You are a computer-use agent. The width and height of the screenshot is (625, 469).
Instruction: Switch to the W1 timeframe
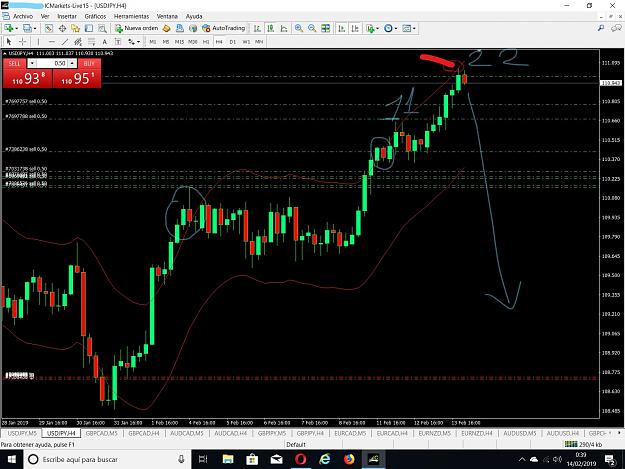(246, 41)
